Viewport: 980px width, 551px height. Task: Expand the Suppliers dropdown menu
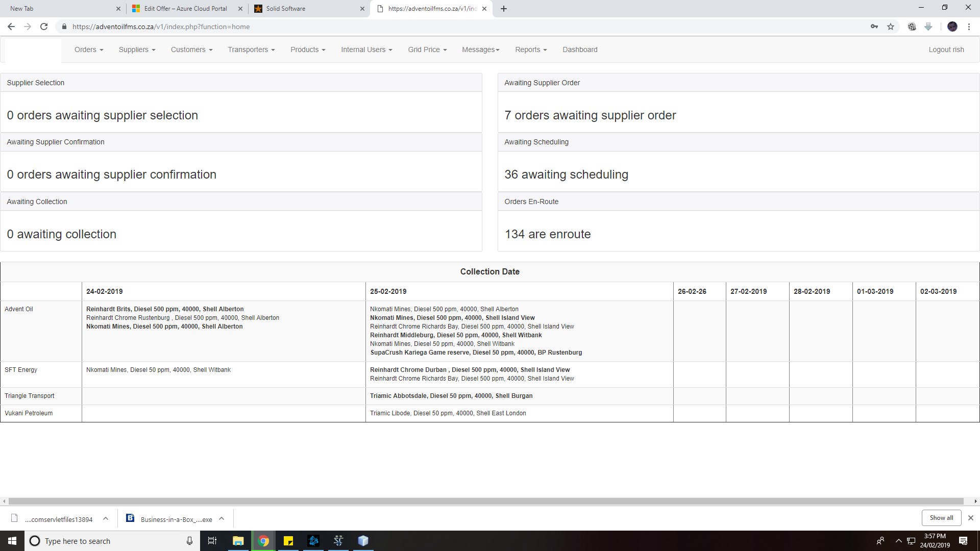(137, 49)
